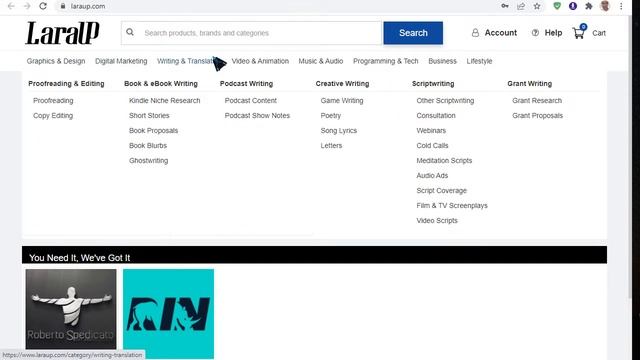Click the share page icon in address bar
The image size is (640, 360).
pyautogui.click(x=521, y=6)
